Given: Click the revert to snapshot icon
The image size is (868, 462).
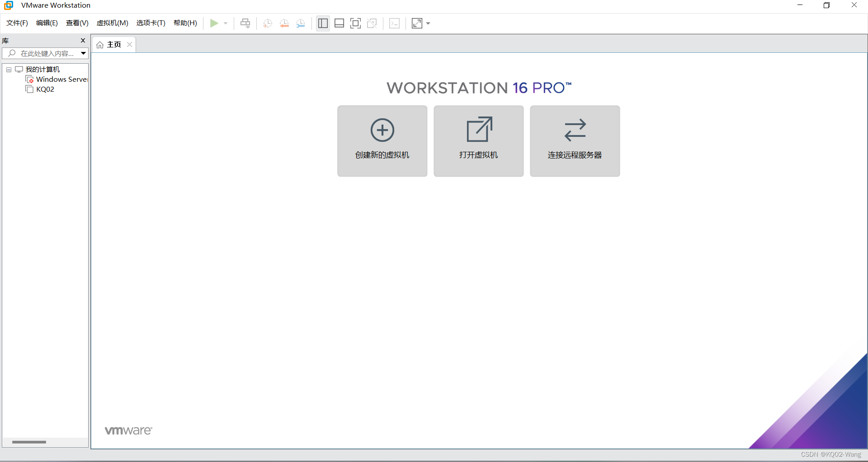Looking at the screenshot, I should pos(284,23).
